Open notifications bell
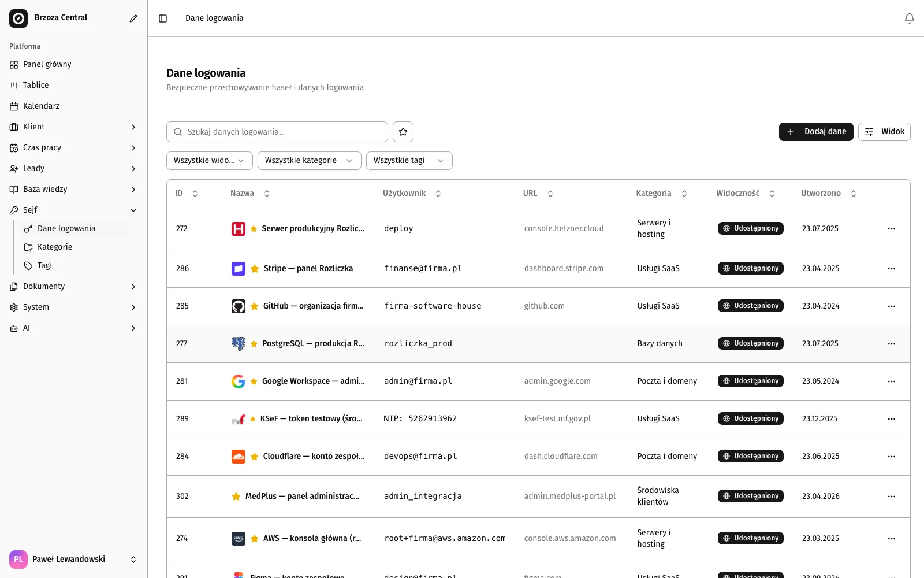 [x=910, y=18]
